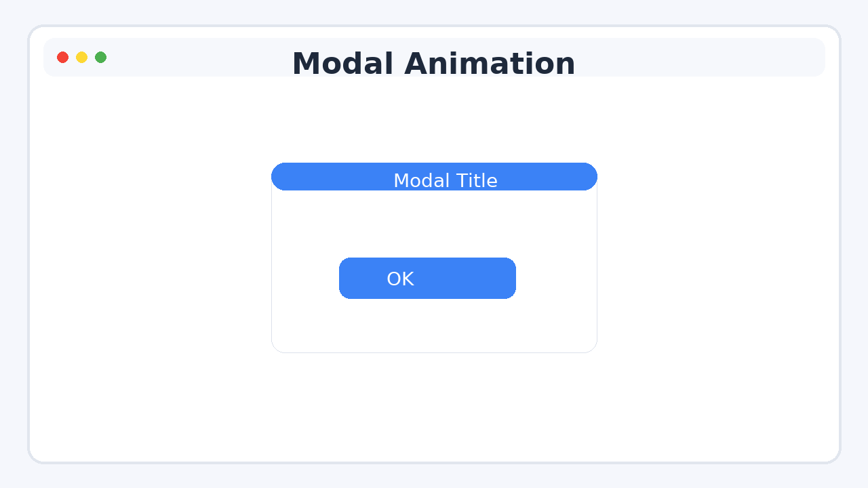Click the OK label inside the blue button
The image size is (868, 488).
400,278
